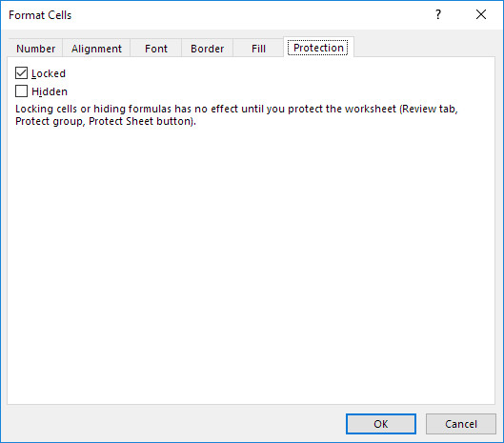
Task: Go to the Font tab
Action: point(156,49)
